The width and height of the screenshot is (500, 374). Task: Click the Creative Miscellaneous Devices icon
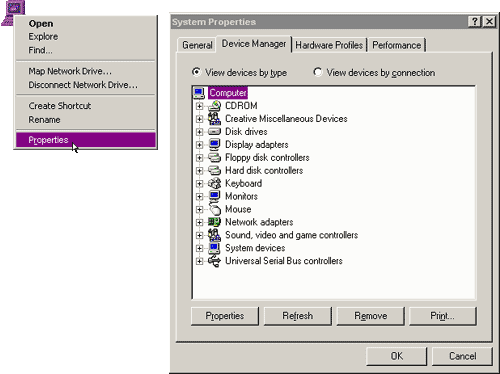point(214,119)
